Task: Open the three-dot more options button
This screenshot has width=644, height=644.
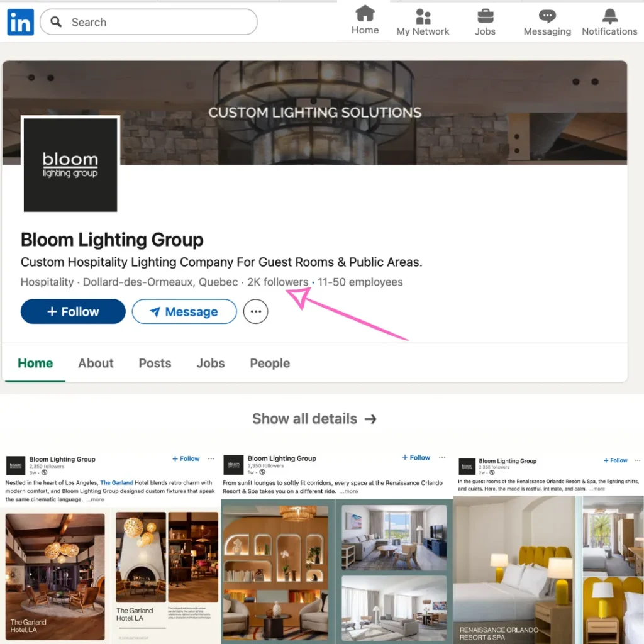Action: click(x=255, y=312)
